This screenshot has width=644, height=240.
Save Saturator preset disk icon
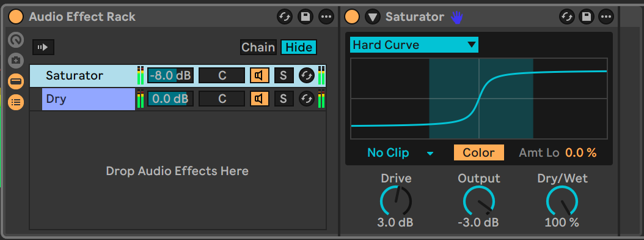point(587,17)
